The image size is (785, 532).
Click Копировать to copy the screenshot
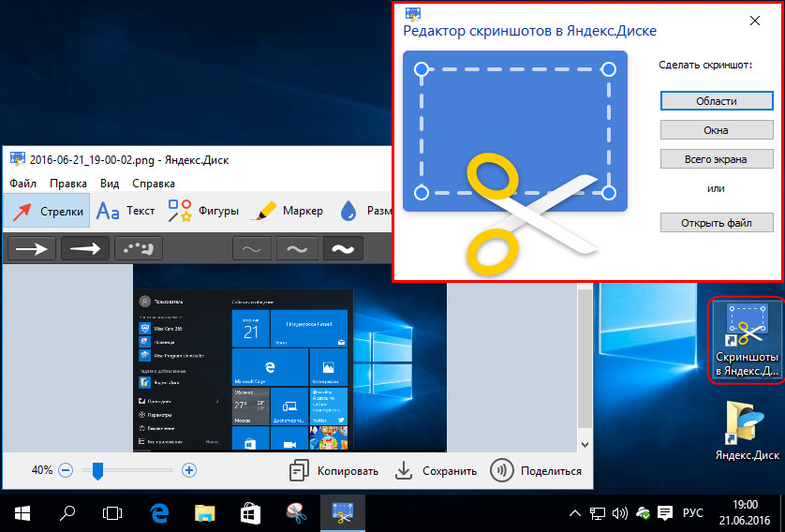click(x=333, y=470)
